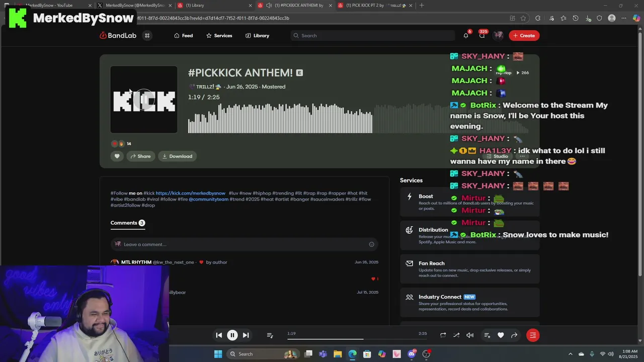Open Discord from the taskbar
Screen dimensions: 644x362
[x=412, y=354]
